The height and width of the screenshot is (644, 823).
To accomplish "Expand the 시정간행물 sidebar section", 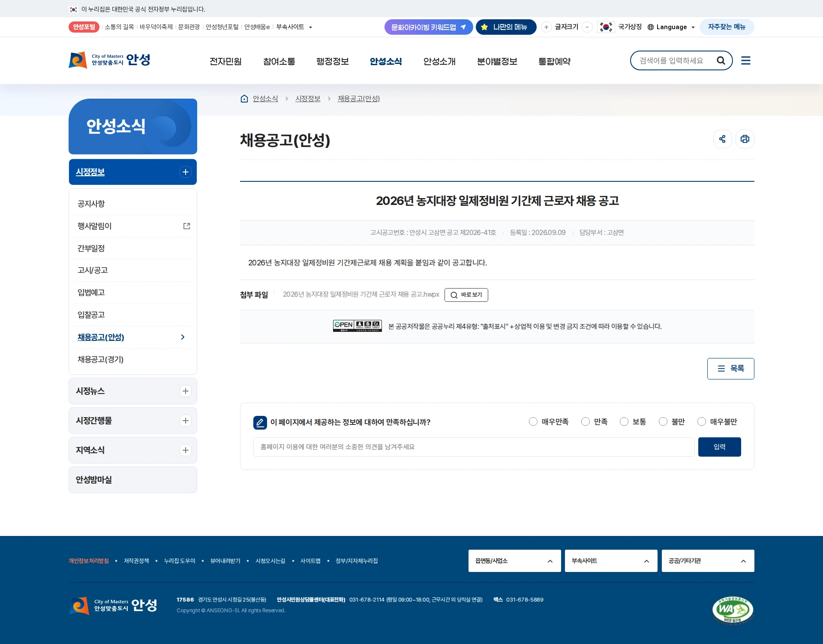I will click(186, 421).
